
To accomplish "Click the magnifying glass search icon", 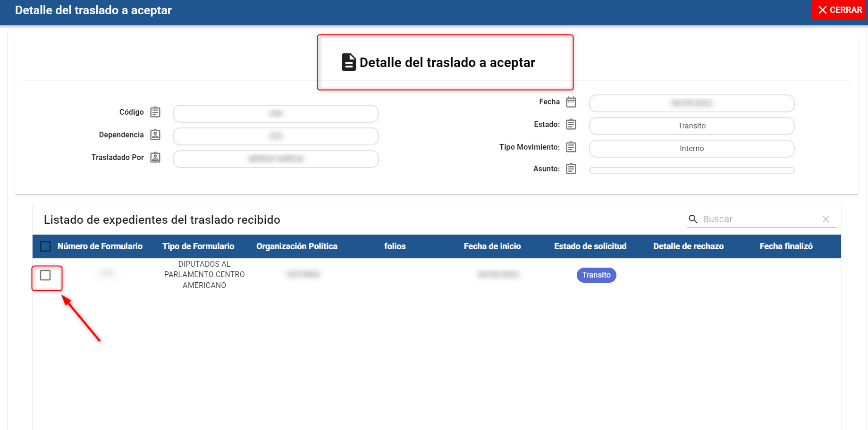I will (x=693, y=219).
